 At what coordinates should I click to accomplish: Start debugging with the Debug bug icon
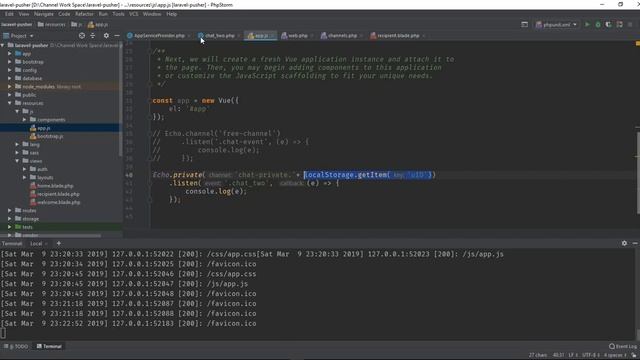point(598,24)
